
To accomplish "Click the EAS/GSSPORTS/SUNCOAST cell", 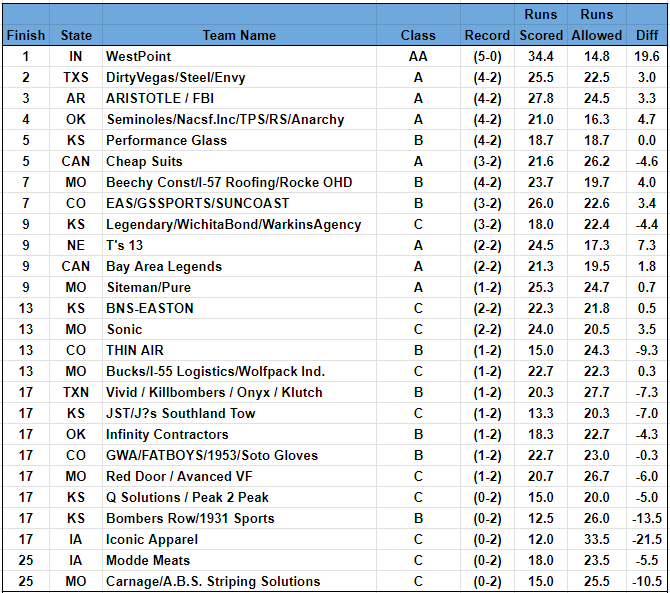I will click(x=239, y=203).
